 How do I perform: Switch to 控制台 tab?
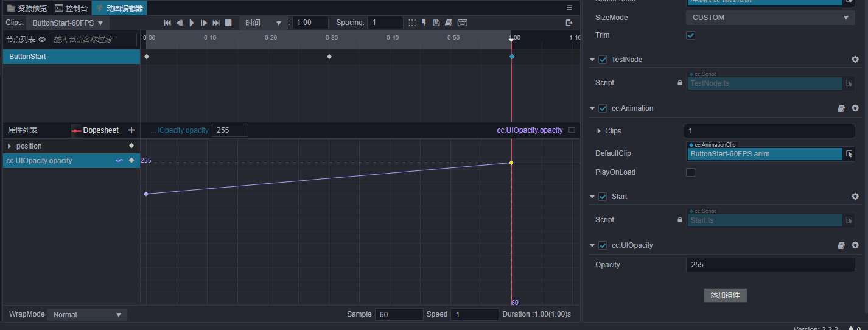(x=71, y=8)
